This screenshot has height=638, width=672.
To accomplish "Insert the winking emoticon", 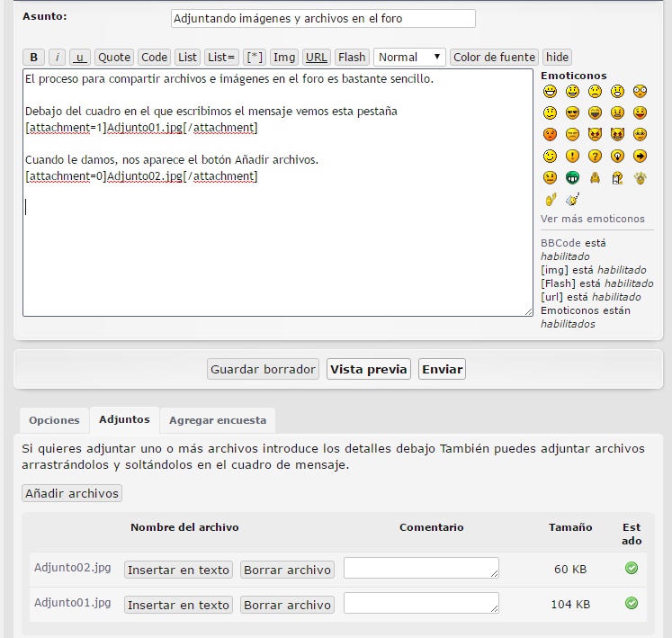I will [x=550, y=156].
